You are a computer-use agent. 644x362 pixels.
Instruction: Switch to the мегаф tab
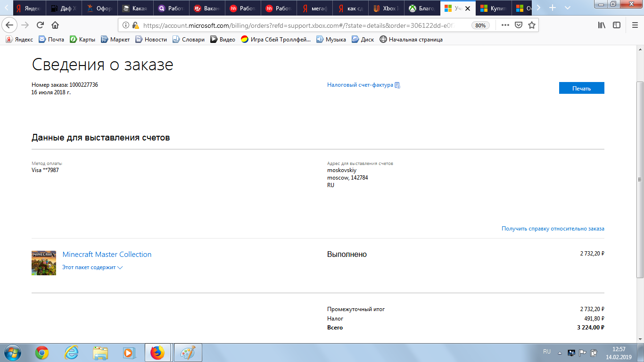[315, 8]
